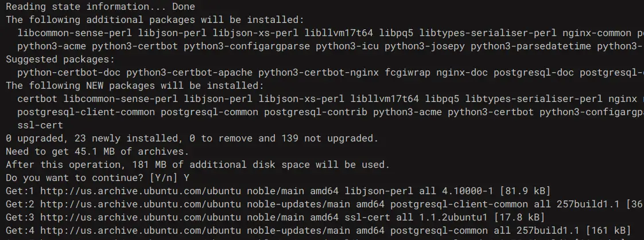Click the '[Y/n]' confirmation text
The height and width of the screenshot is (240, 644).
click(164, 178)
